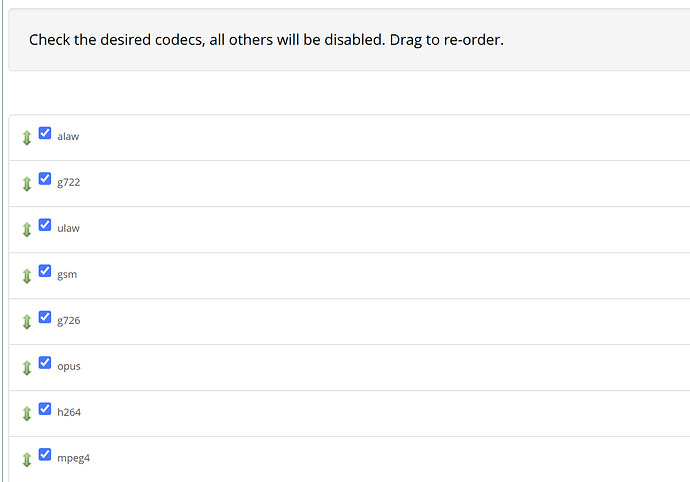Image resolution: width=690 pixels, height=482 pixels.
Task: Disable the g722 codec checkbox
Action: pos(45,179)
